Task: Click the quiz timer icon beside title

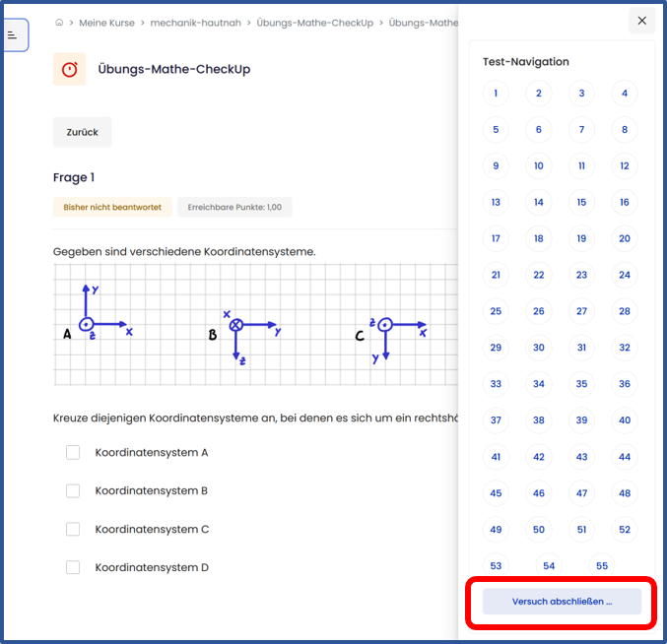Action: pyautogui.click(x=70, y=70)
